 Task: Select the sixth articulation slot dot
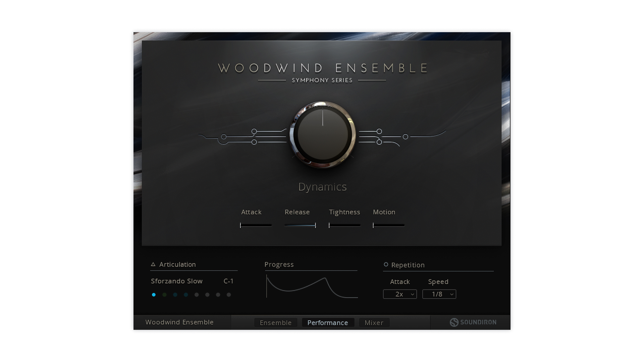coord(207,295)
